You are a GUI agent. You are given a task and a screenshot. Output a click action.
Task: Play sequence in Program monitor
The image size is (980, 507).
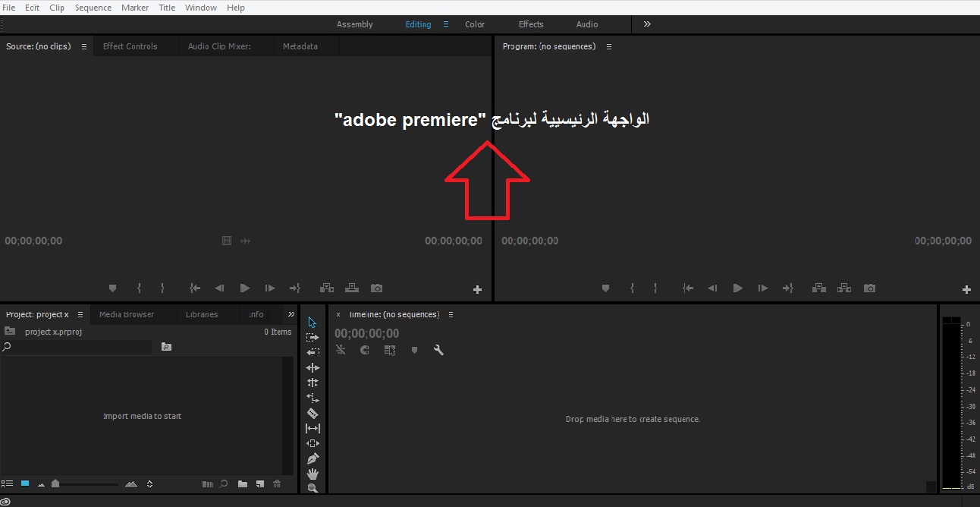coord(738,288)
